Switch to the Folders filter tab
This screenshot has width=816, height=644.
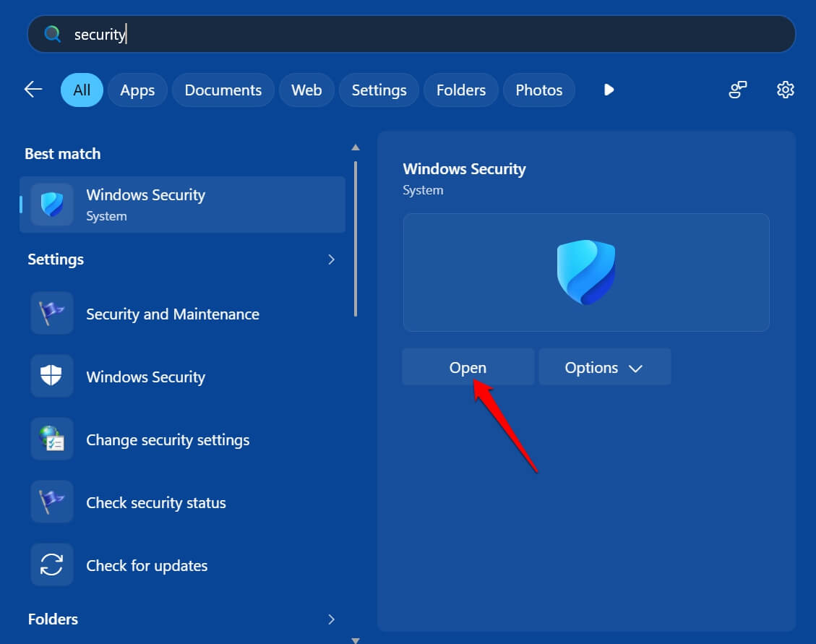pyautogui.click(x=461, y=90)
